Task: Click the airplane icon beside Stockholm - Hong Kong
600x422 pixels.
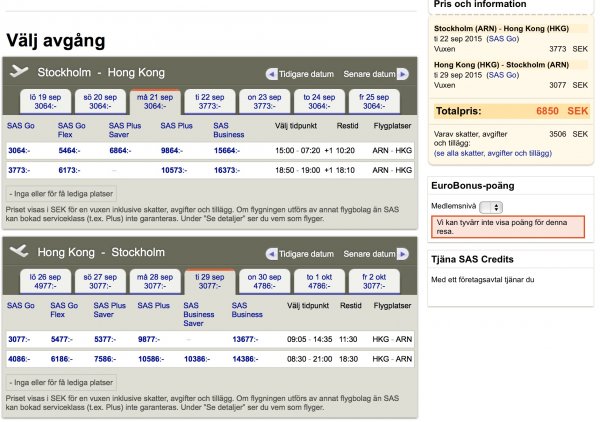Action: pyautogui.click(x=19, y=72)
